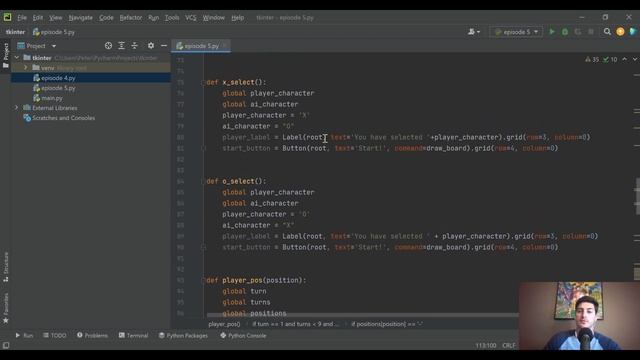The image size is (640, 360).
Task: Click Expand All in Project panel
Action: click(x=121, y=46)
